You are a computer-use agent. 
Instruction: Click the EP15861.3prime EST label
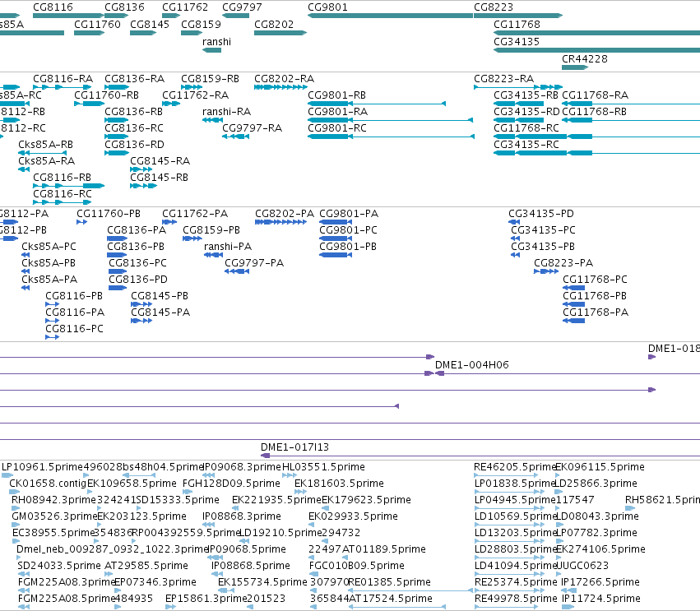coord(206,599)
